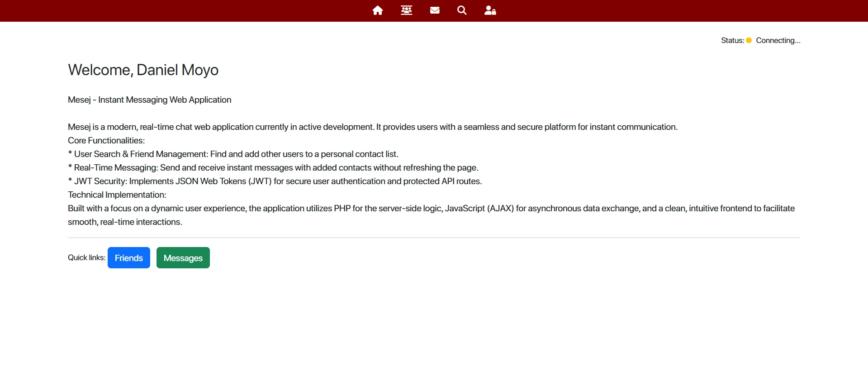
Task: Open the Search magnifier icon
Action: click(x=462, y=10)
